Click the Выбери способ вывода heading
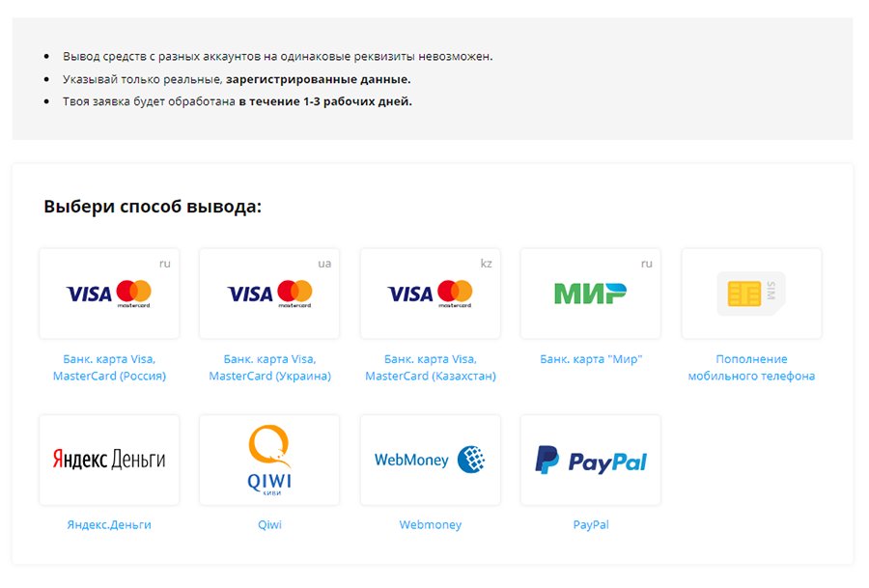 (153, 207)
